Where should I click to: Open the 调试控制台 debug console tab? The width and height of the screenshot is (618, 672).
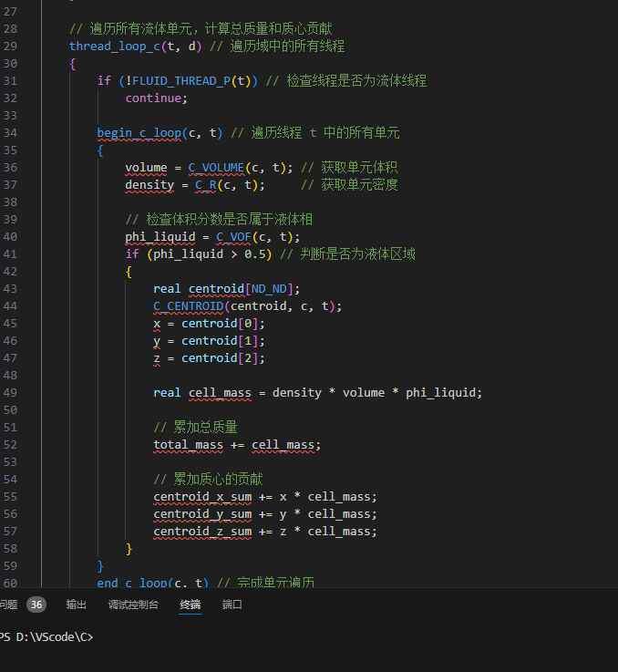133,605
